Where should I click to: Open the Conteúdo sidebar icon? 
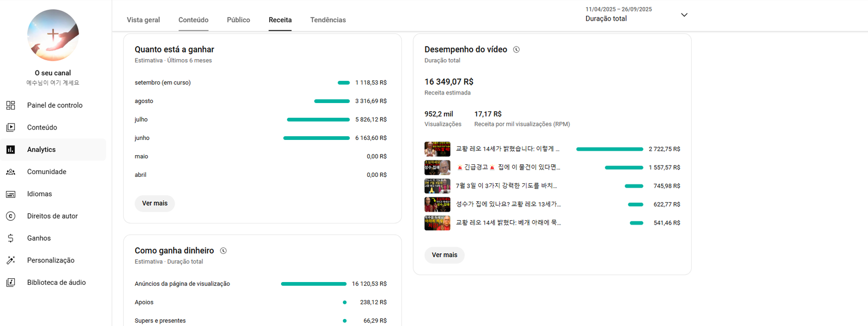pos(11,127)
